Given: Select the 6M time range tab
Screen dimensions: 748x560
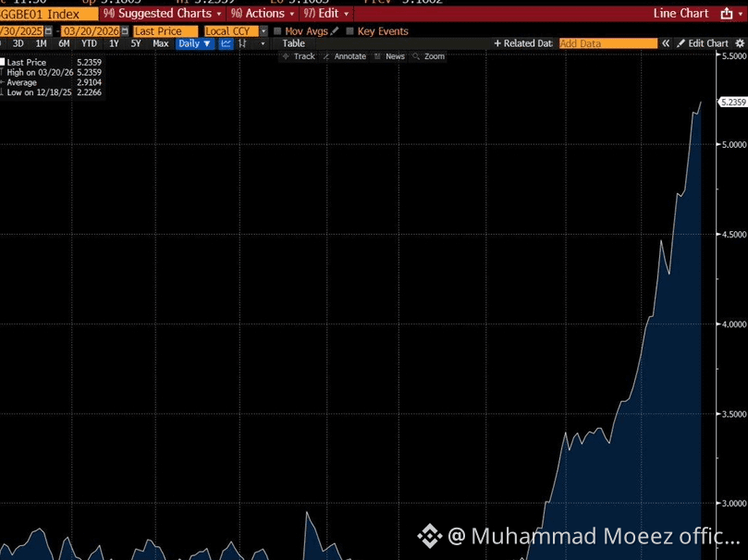Looking at the screenshot, I should point(64,43).
